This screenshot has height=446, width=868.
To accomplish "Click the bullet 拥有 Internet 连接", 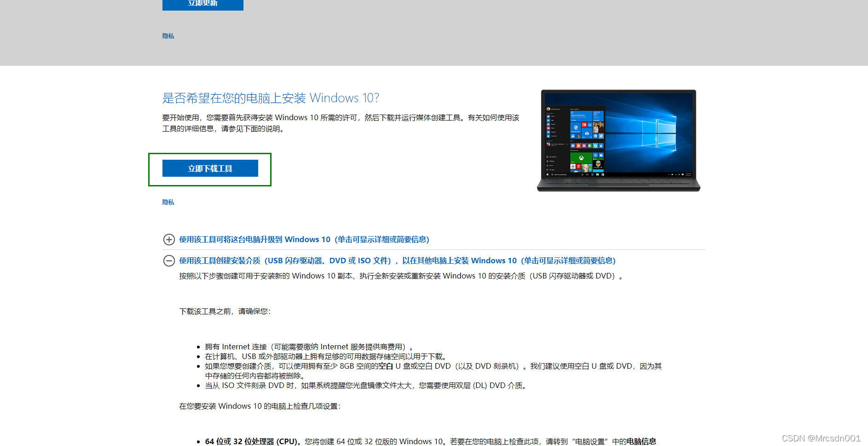I will [309, 347].
